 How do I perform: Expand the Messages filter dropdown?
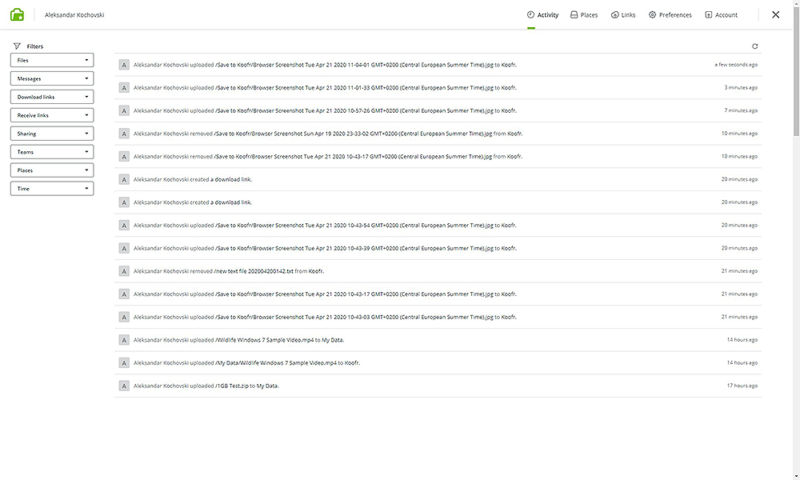52,78
